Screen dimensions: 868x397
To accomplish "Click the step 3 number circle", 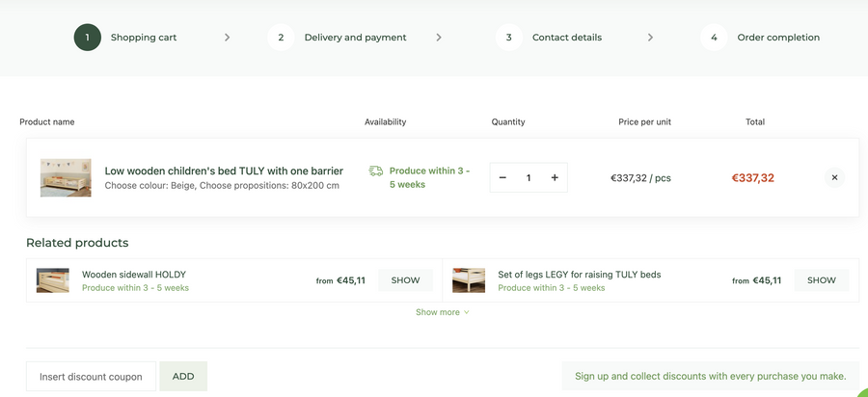I will (509, 38).
